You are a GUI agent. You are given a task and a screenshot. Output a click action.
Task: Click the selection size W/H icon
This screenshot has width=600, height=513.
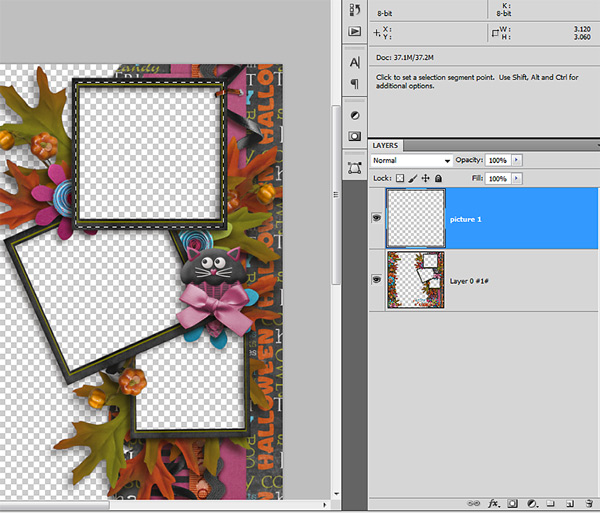pos(495,33)
